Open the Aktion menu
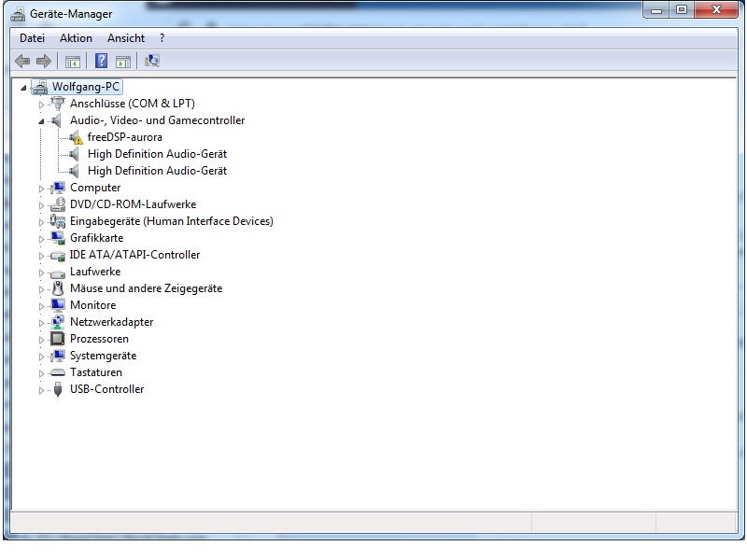This screenshot has width=747, height=560. tap(76, 38)
